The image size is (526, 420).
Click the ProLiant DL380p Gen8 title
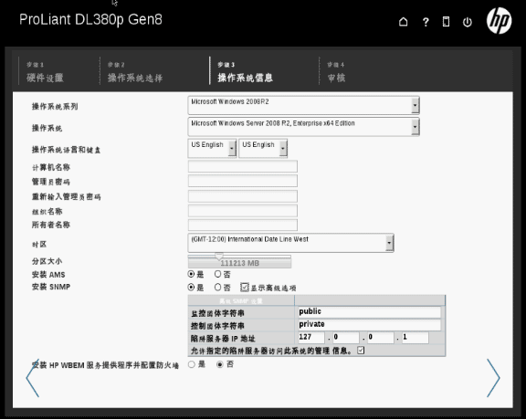(90, 19)
